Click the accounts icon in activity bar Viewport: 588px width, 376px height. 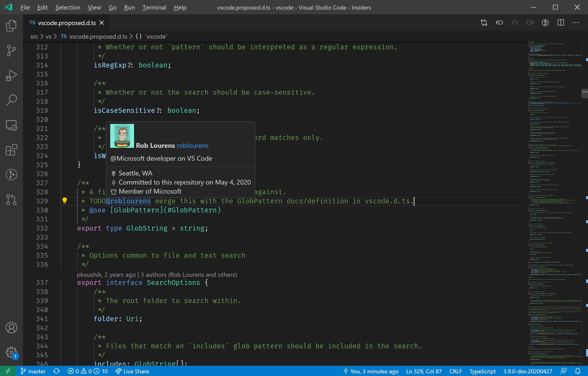tap(12, 327)
